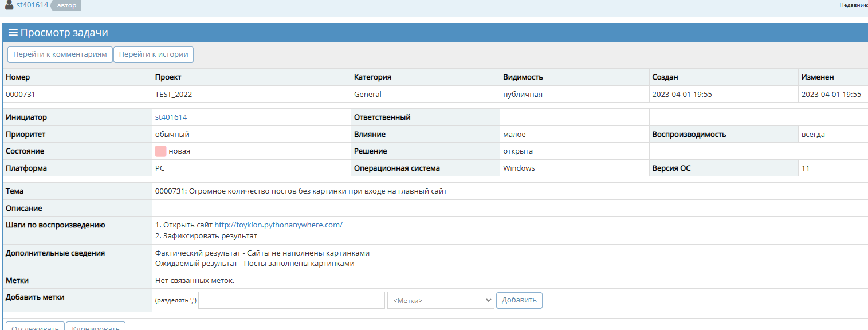Click the Решение label
868x330 pixels.
pos(370,151)
